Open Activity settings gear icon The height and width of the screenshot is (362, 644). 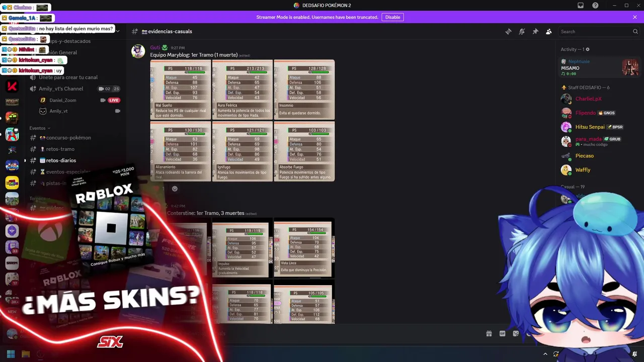[588, 49]
